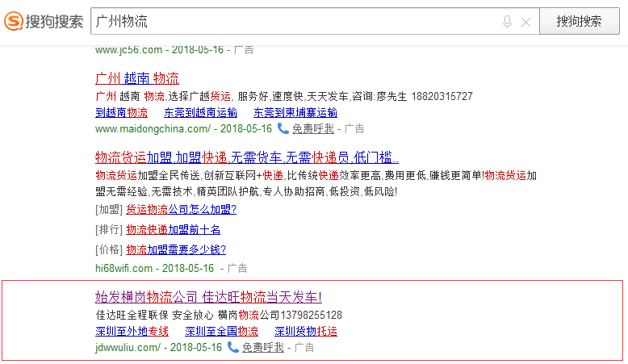The image size is (628, 364).
Task: Open the 物流货运加盟 加盟快递 result title
Action: tap(247, 157)
